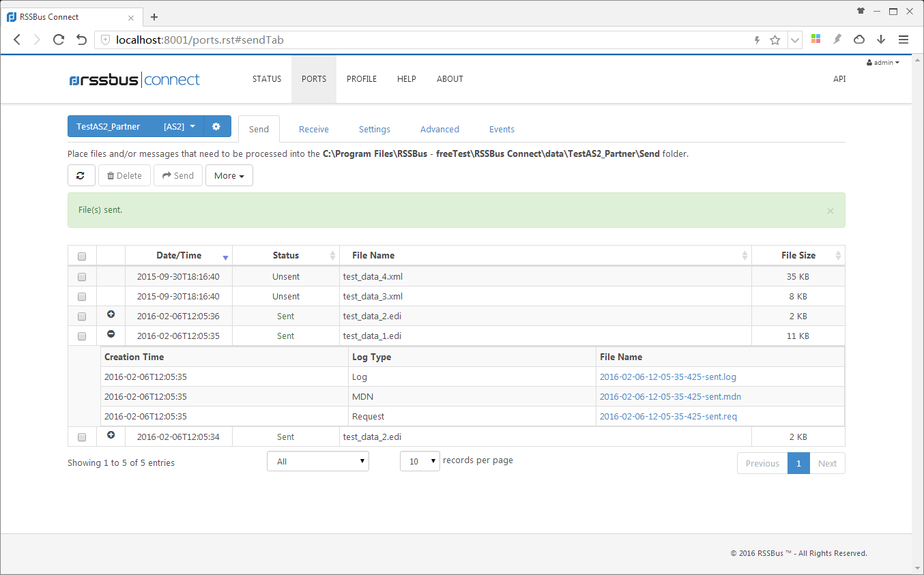Screen dimensions: 924x575
Task: Open the All status filter dropdown
Action: (x=318, y=461)
